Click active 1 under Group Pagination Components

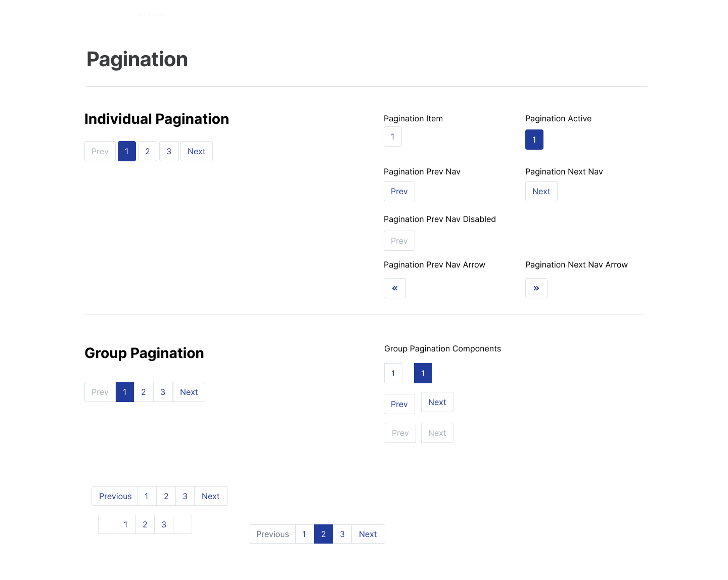pos(423,373)
